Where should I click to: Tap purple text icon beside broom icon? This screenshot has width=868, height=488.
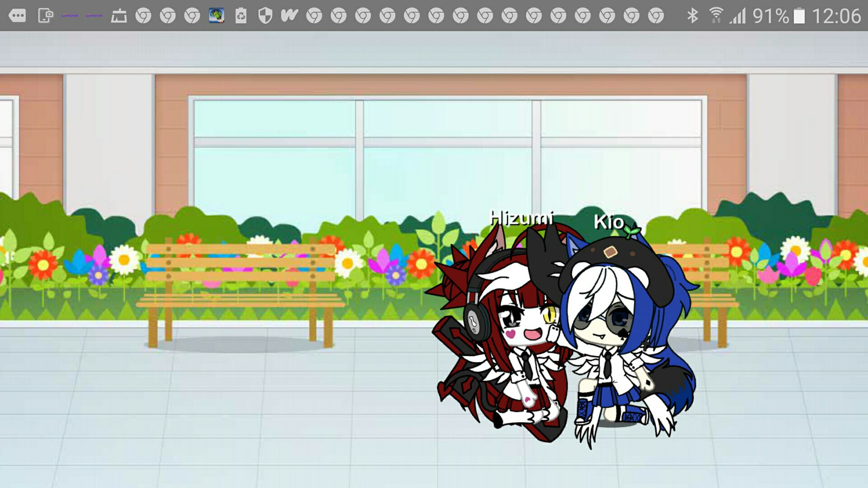94,16
